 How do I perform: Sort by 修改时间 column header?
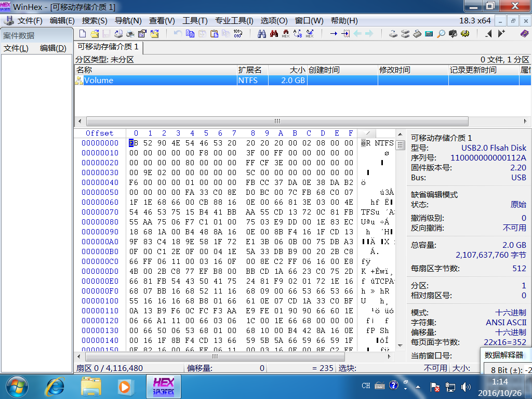(x=413, y=70)
